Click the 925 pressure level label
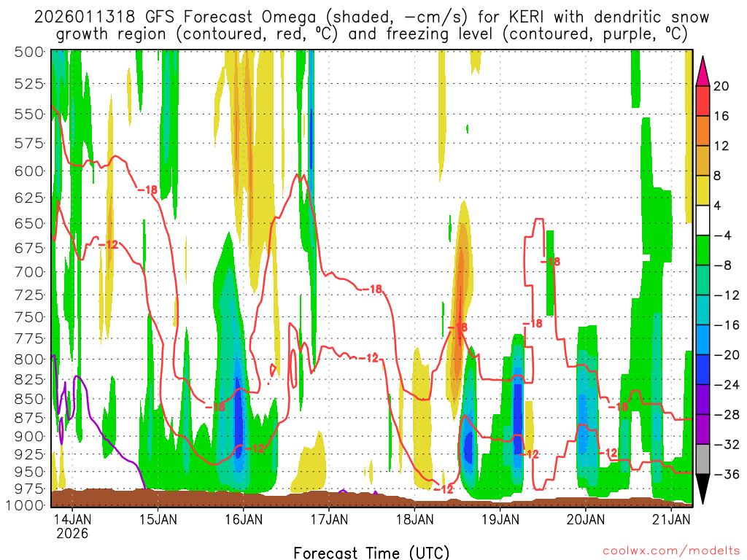This screenshot has width=747, height=560. tap(29, 454)
